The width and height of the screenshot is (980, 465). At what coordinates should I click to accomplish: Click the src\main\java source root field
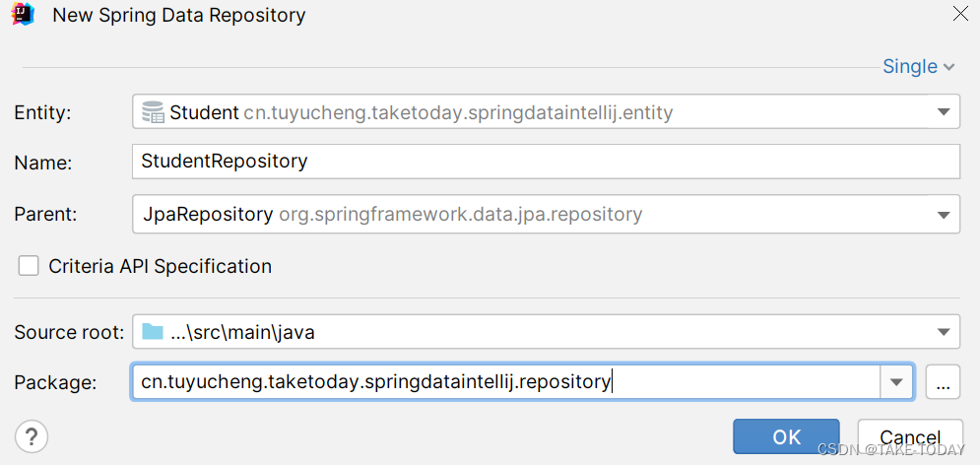532,332
